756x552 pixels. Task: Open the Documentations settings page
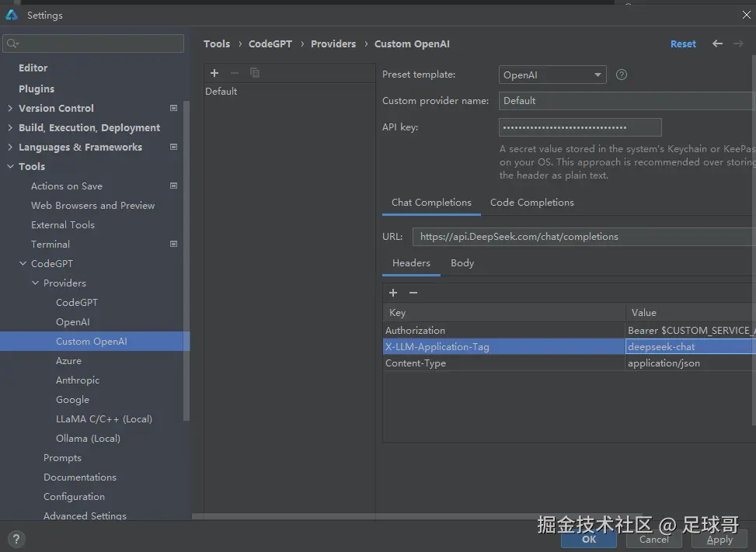click(x=79, y=477)
